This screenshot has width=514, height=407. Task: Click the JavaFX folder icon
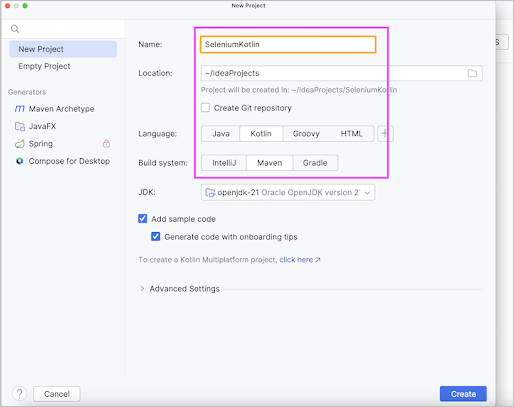coord(20,126)
